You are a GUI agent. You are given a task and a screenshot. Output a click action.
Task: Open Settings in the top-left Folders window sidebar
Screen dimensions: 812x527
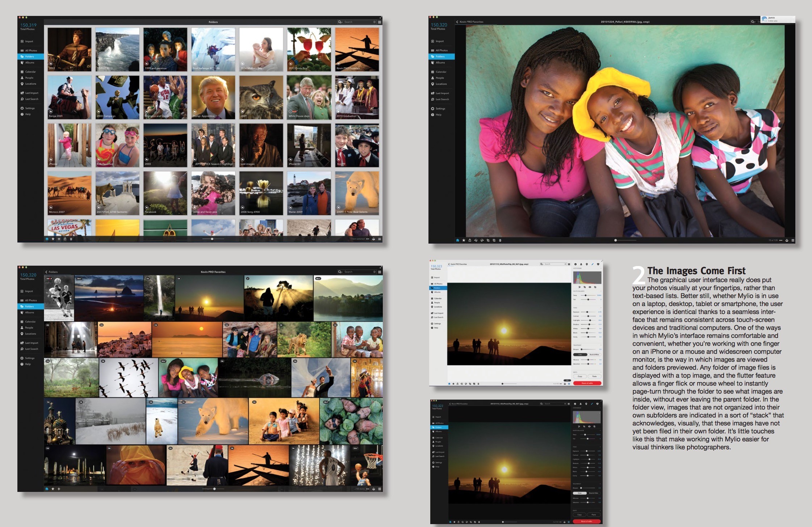28,108
